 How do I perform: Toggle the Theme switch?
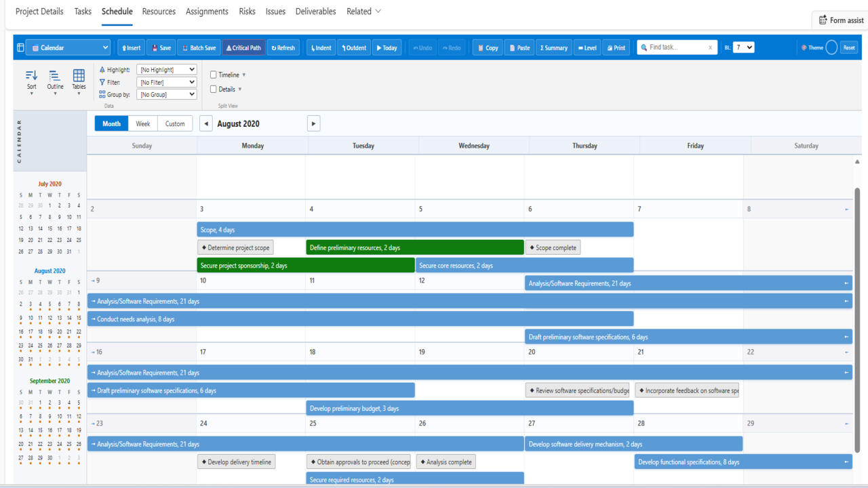(831, 48)
